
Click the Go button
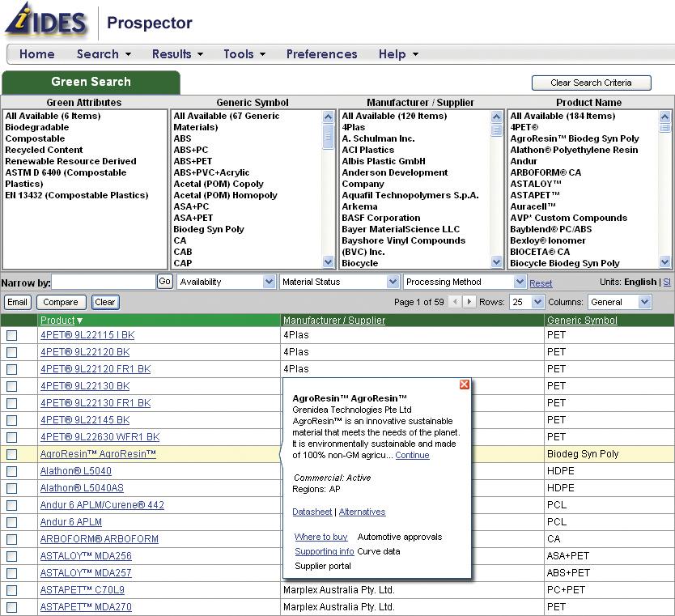(164, 282)
